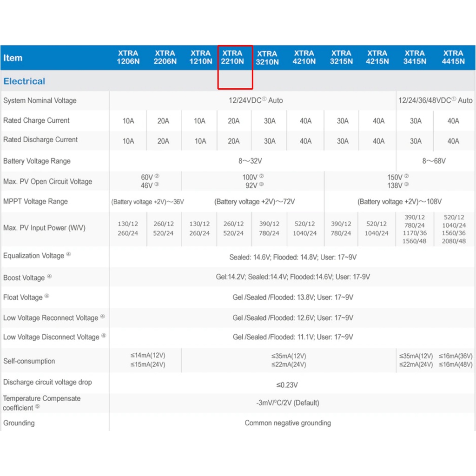
Task: Select "Temperature Compensate coefficient" row label
Action: tap(41, 403)
